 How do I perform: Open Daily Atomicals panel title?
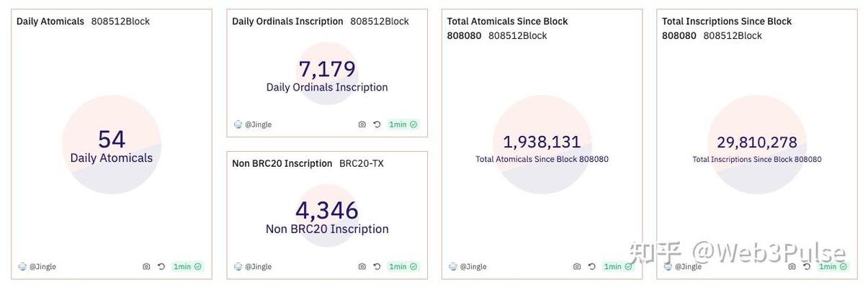[x=50, y=22]
